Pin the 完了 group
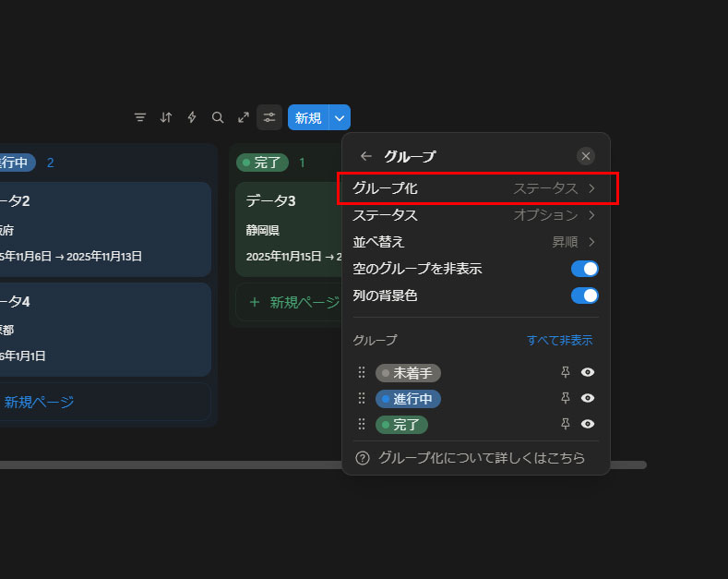The image size is (728, 579). [x=566, y=425]
